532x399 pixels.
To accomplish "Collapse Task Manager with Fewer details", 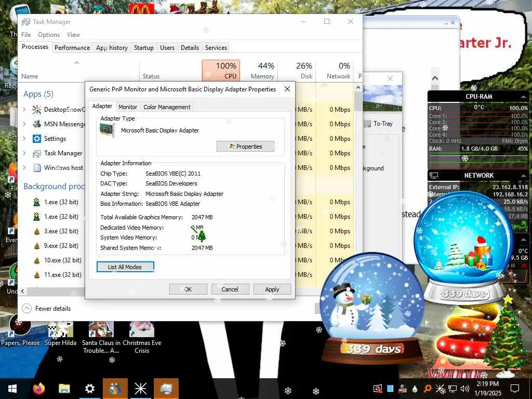I will point(46,309).
